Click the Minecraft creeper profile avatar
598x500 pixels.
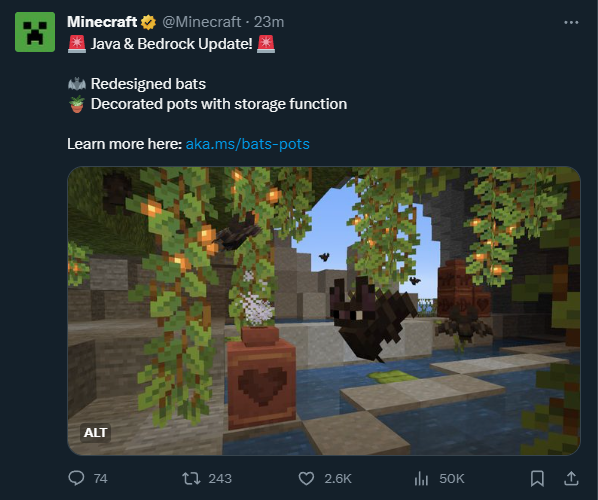(35, 32)
